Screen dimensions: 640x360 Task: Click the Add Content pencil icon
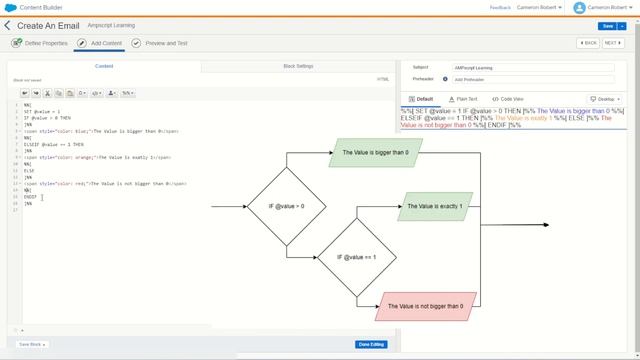tap(82, 43)
